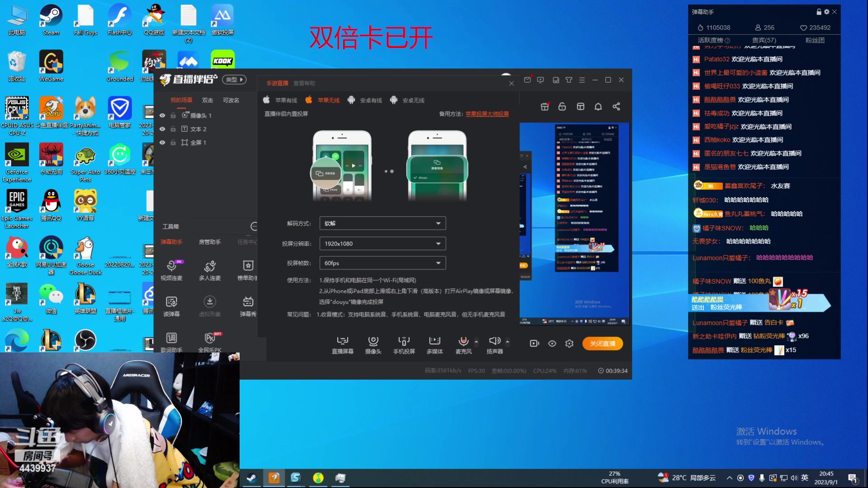Switch to the 粉丝团 tab in 弹幕助手
This screenshot has height=488, width=868.
815,40
